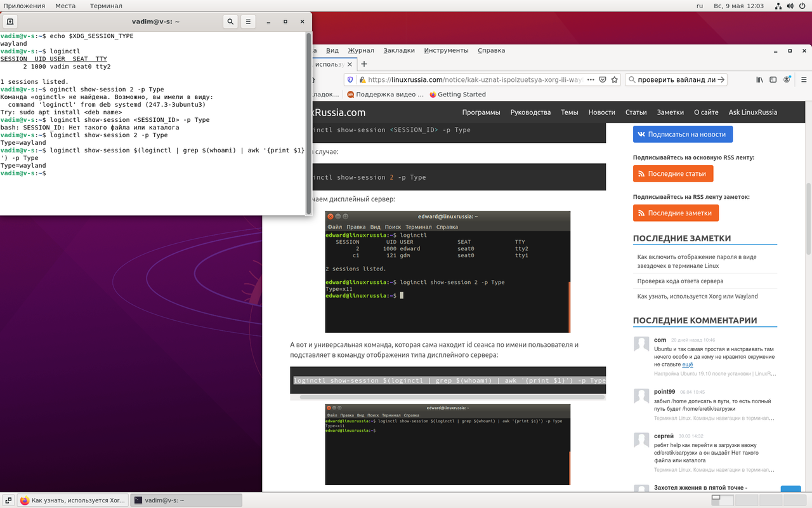The height and width of the screenshot is (508, 812).
Task: Switch to Firefox window in taskbar
Action: pos(73,500)
